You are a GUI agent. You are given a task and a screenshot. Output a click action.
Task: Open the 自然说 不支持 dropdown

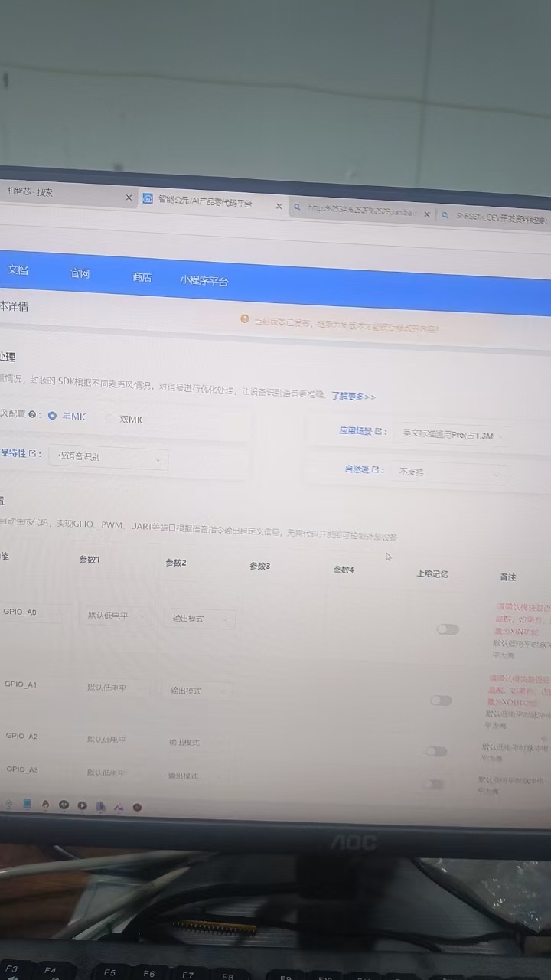448,473
